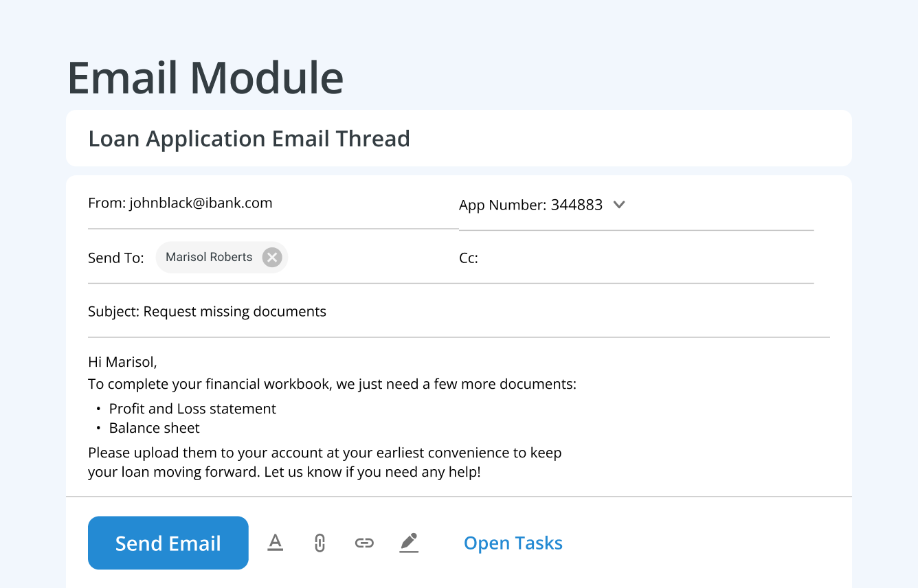Attach a file using the paperclip icon
The width and height of the screenshot is (918, 588).
[320, 543]
